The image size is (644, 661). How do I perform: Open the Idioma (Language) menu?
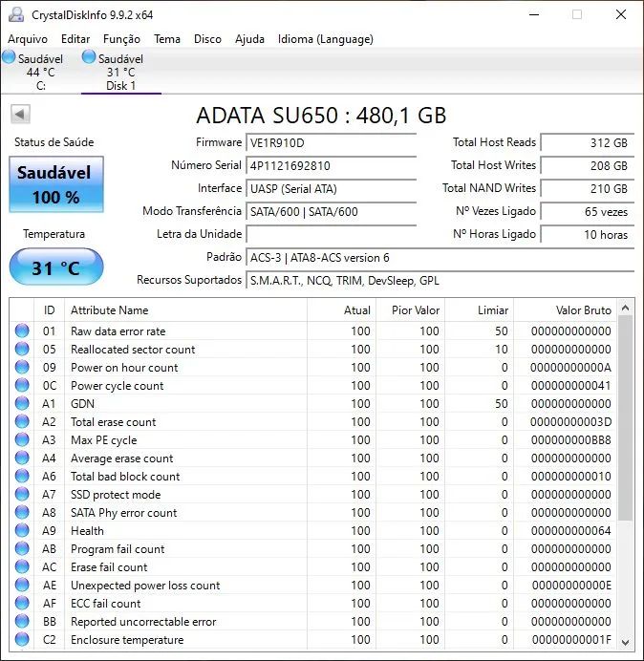[326, 39]
